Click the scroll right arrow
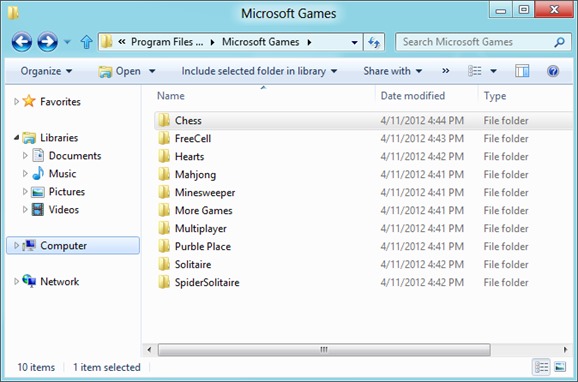This screenshot has width=578, height=382. 566,349
